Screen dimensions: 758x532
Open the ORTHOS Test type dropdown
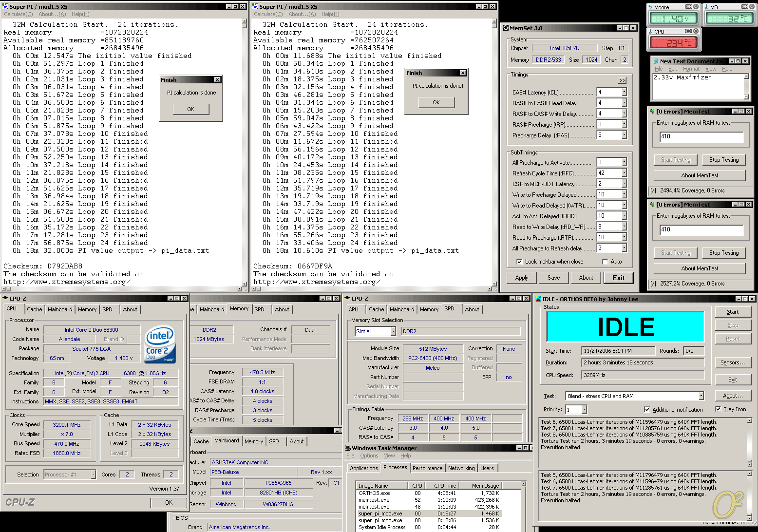pos(701,396)
